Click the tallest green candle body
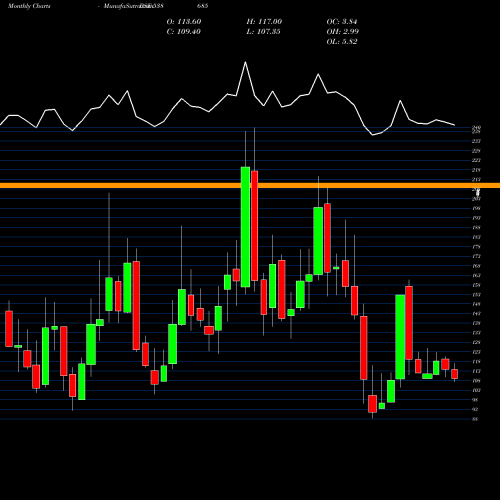 pyautogui.click(x=245, y=227)
